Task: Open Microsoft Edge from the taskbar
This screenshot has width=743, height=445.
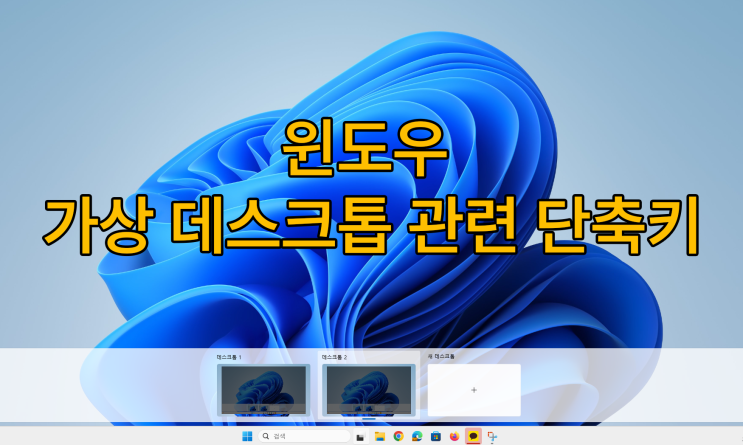Action: coord(417,436)
